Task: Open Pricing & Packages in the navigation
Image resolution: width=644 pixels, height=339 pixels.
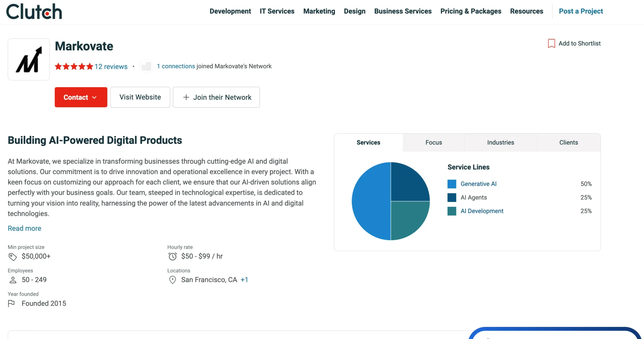Action: click(471, 11)
